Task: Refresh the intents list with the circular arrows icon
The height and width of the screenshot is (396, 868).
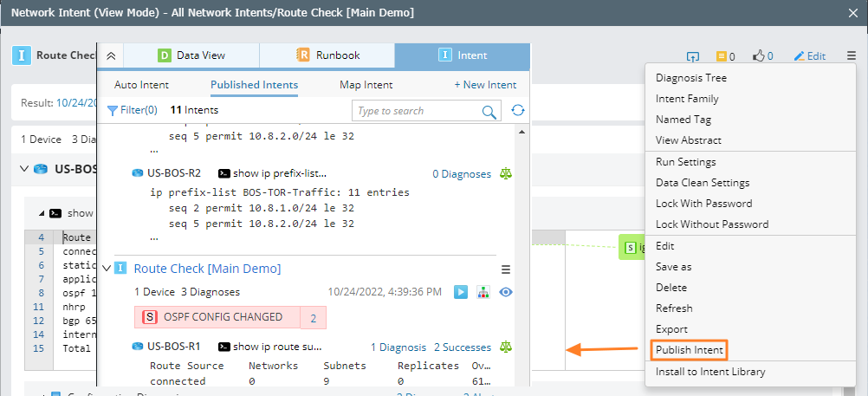Action: [517, 110]
